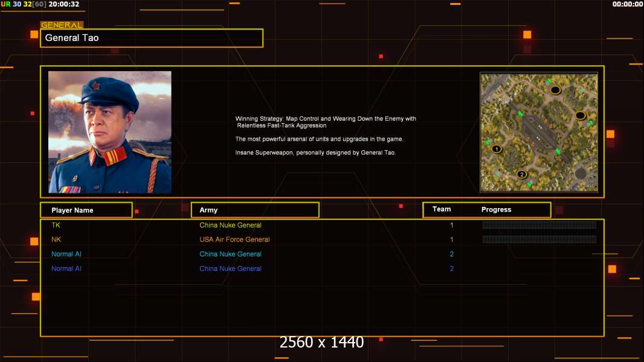Click the Army column header
644x362 pixels.
pos(255,210)
